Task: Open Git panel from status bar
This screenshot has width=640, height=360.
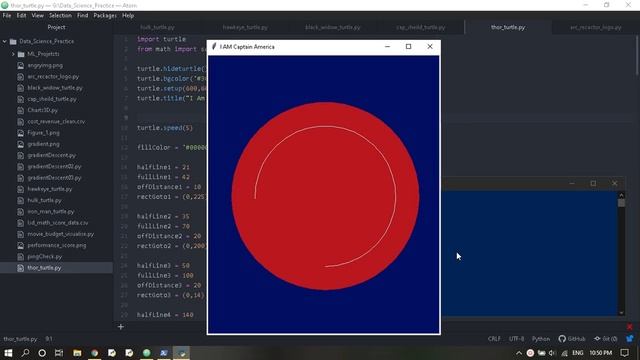Action: 606,339
